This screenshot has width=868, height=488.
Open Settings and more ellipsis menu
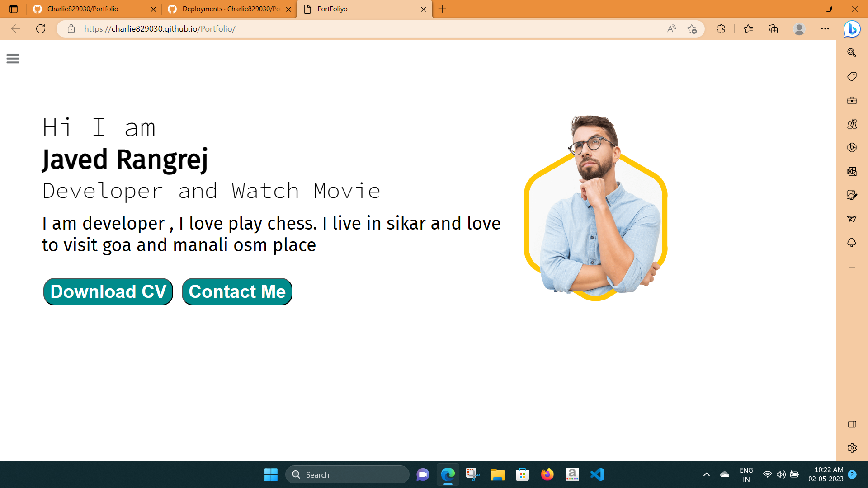(x=825, y=29)
